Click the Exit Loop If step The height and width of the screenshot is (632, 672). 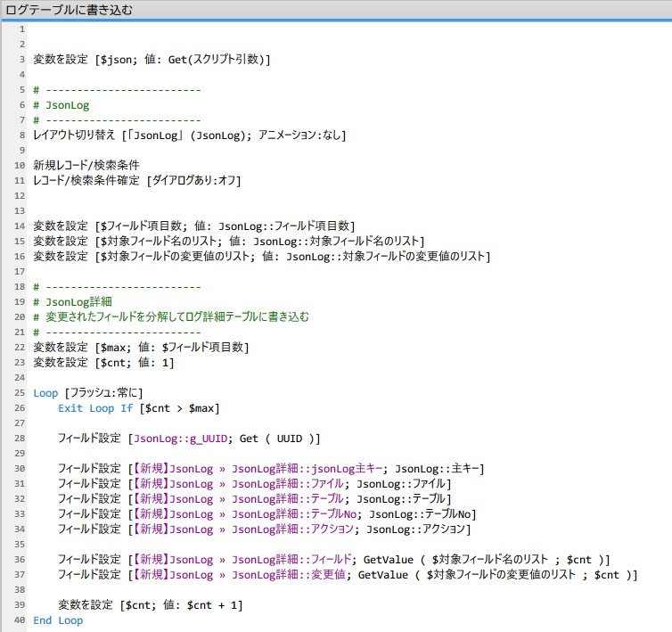click(138, 408)
